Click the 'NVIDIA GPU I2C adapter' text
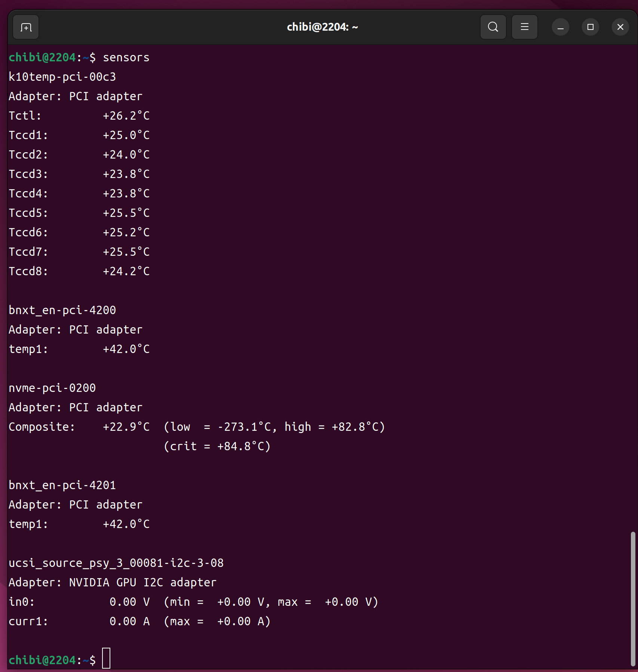This screenshot has height=672, width=638. coord(142,583)
